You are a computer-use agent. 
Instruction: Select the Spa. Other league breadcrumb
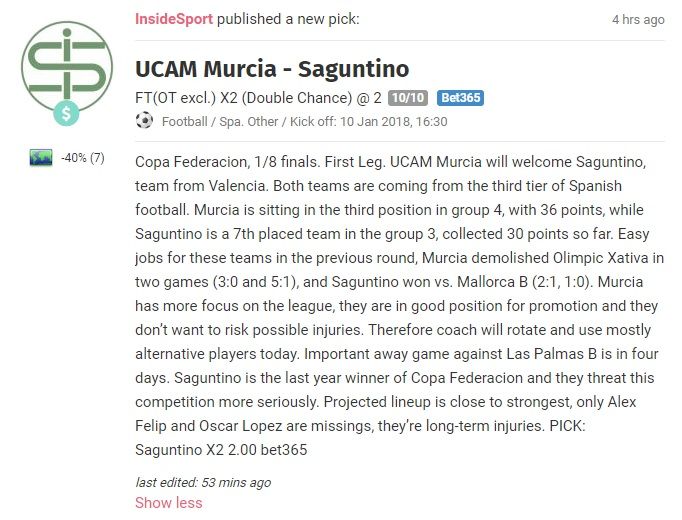(x=248, y=121)
